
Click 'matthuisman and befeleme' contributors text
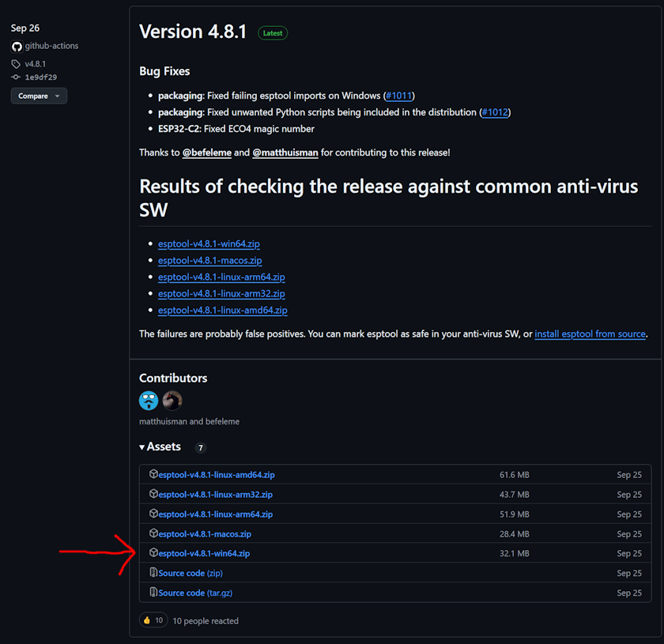click(189, 422)
